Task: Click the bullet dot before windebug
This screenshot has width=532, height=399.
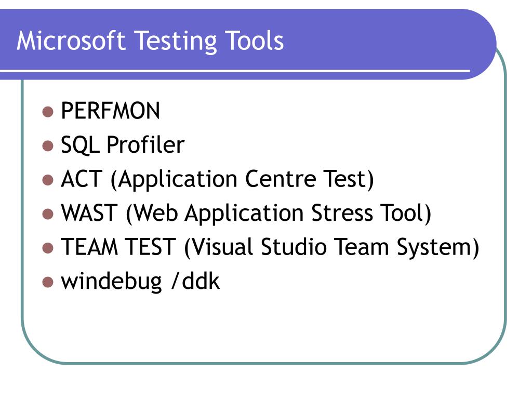Action: tap(48, 282)
